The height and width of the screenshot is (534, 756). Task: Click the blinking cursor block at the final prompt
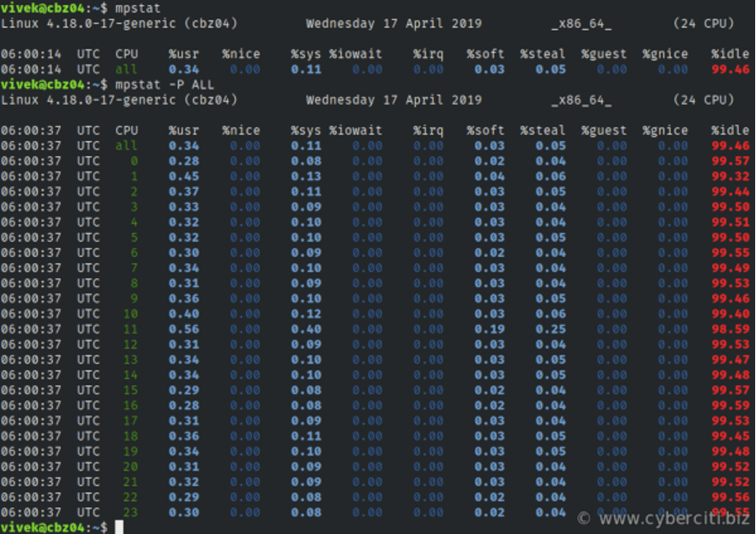tap(119, 527)
